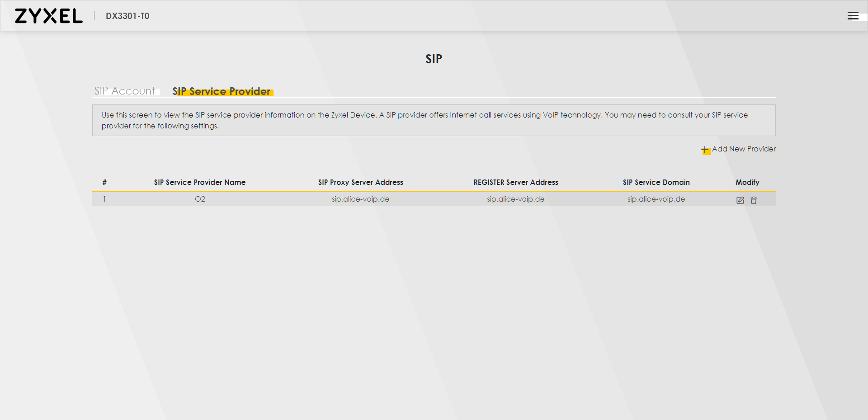Select the SIP Service Provider tab

tap(222, 91)
